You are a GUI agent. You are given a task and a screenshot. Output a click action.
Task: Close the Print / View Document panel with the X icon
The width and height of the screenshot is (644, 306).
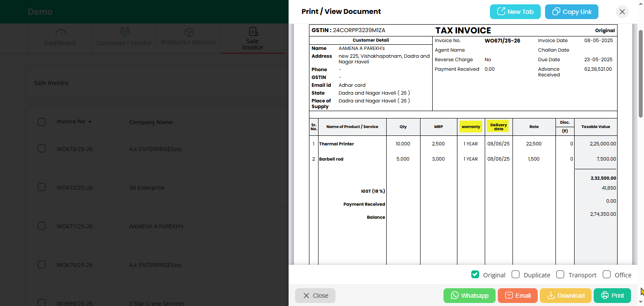click(x=622, y=12)
